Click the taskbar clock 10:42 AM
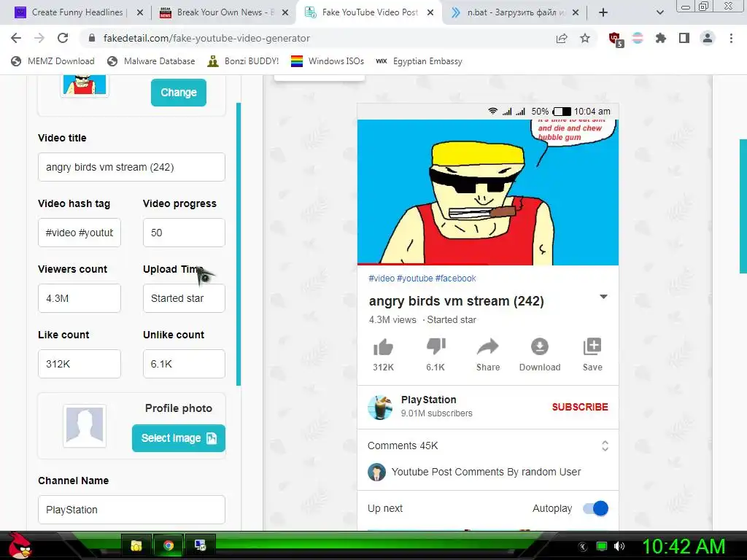 pos(684,546)
